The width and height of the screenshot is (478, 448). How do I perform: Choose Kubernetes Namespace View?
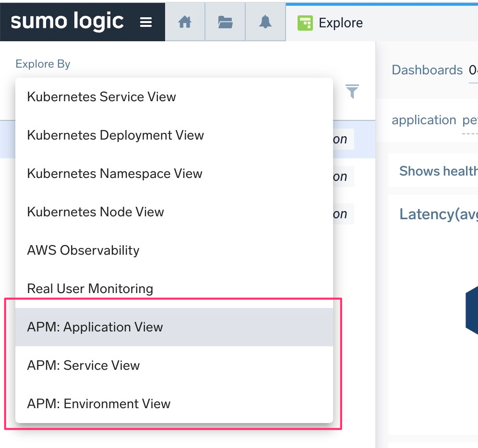point(114,173)
